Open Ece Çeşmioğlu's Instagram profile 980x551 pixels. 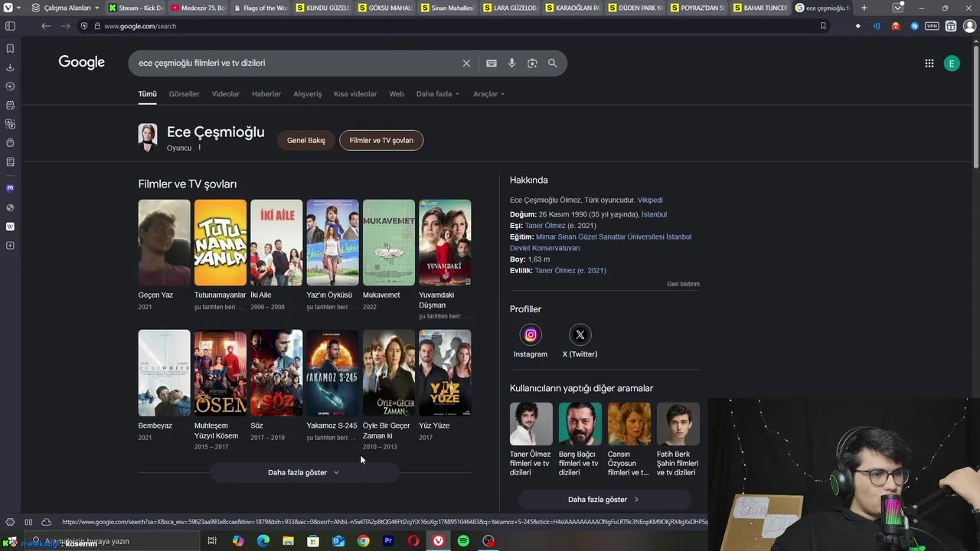click(531, 341)
